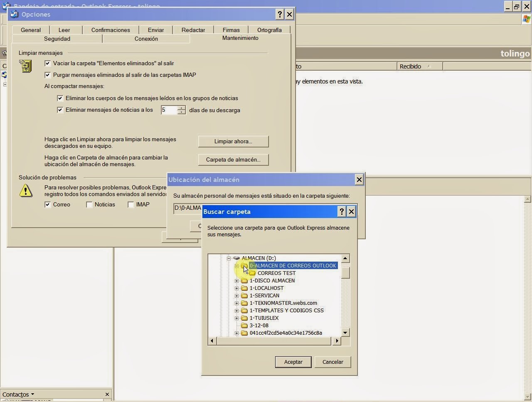Click the help question mark in Opciones
Screen dimensions: 532x402
pos(280,14)
